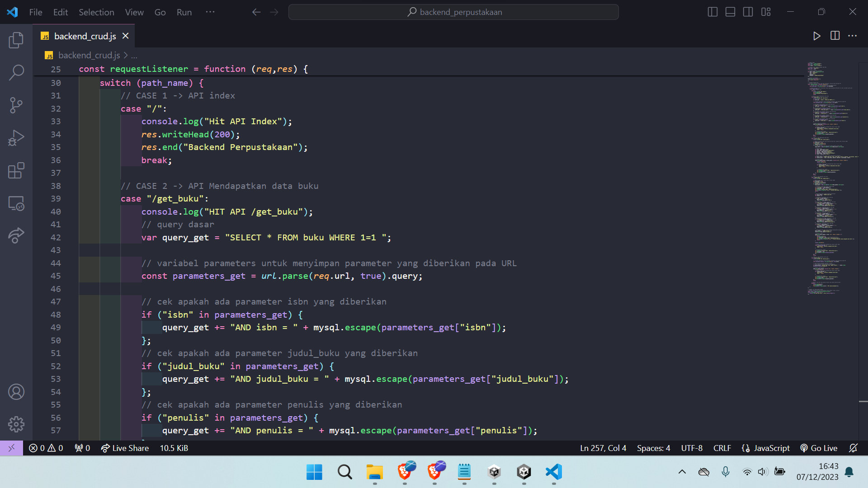Open the Search view in activity bar
The width and height of the screenshot is (868, 488).
(16, 72)
